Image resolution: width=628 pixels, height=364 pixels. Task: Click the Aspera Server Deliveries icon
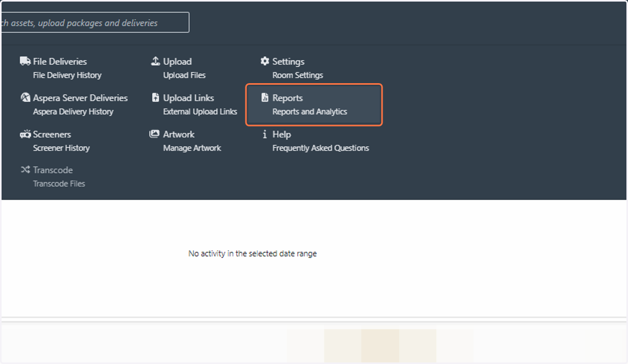(25, 98)
